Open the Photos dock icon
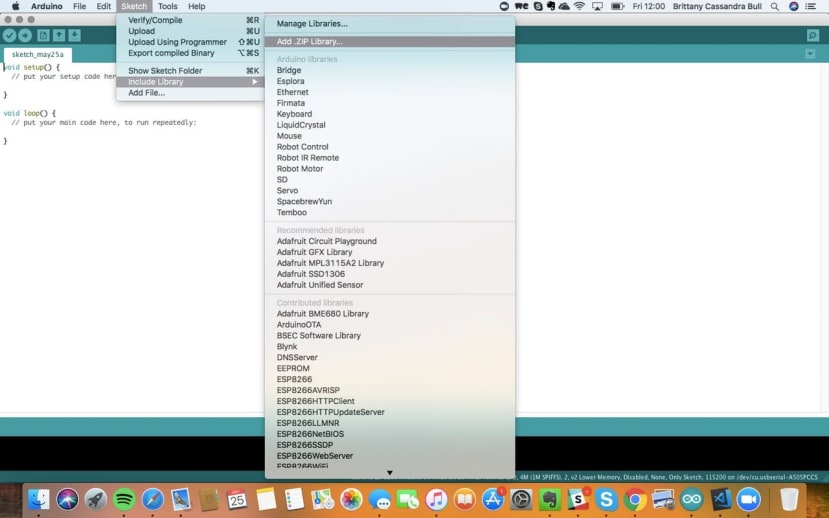The image size is (829, 518). click(351, 499)
